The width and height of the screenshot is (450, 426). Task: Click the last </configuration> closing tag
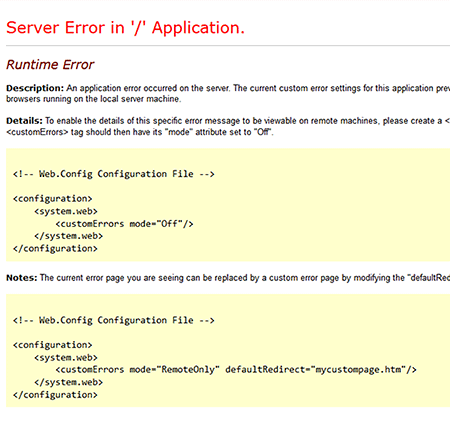55,395
